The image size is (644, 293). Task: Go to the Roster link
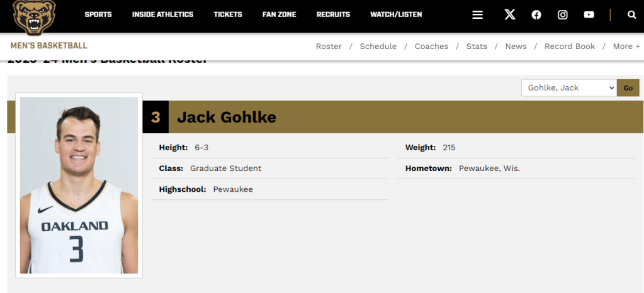[329, 47]
